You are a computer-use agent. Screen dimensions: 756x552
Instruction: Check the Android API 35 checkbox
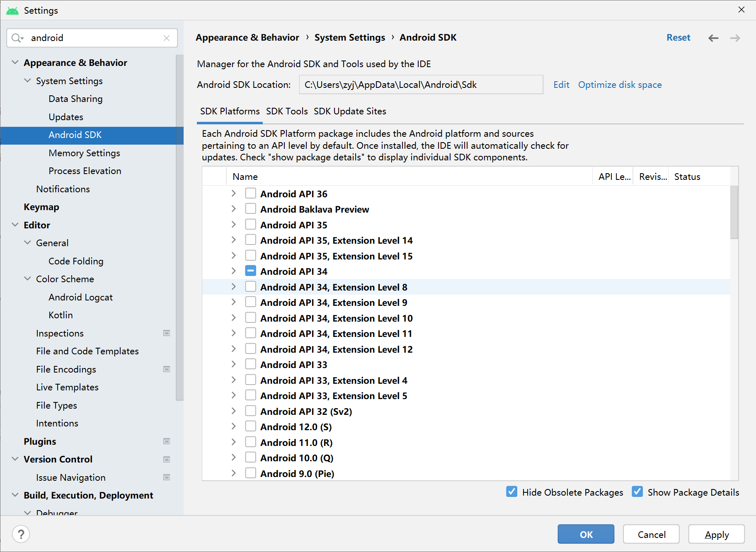point(250,224)
